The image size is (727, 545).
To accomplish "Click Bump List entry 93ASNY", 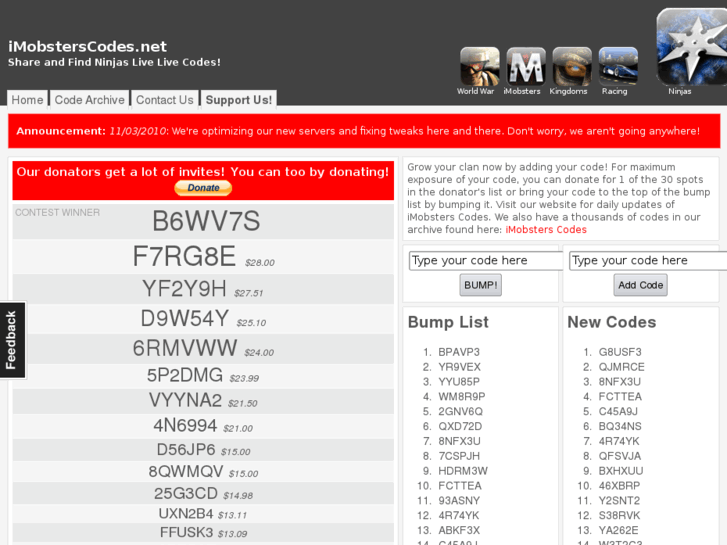I will tap(459, 500).
